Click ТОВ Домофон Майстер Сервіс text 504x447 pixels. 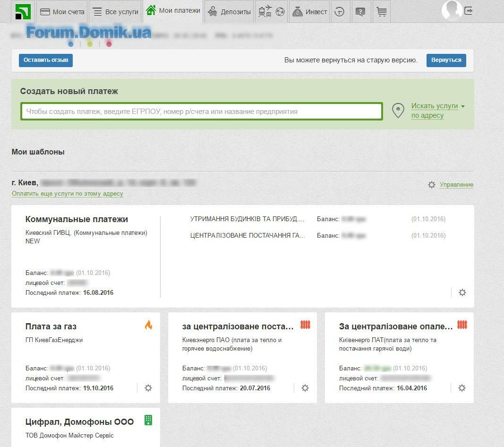[69, 435]
